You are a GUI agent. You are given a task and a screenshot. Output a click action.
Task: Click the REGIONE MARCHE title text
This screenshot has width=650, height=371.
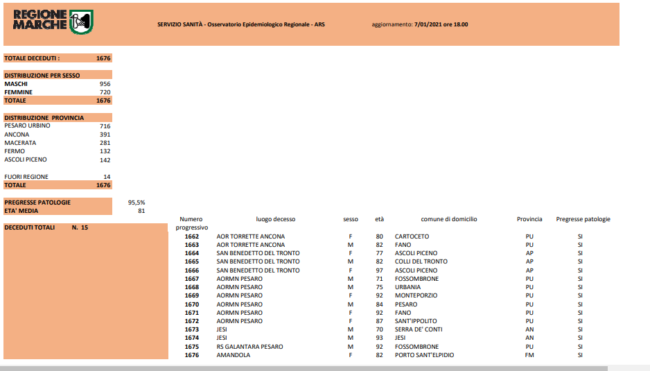tap(40, 20)
